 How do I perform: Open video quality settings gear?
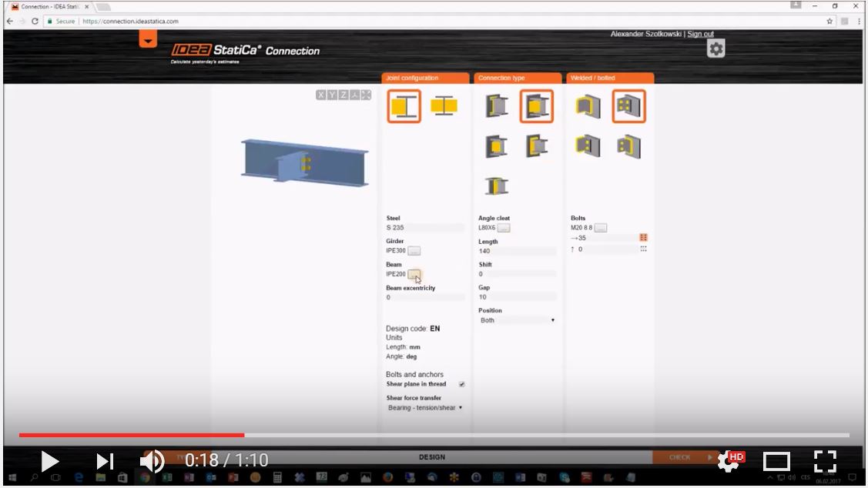point(729,460)
